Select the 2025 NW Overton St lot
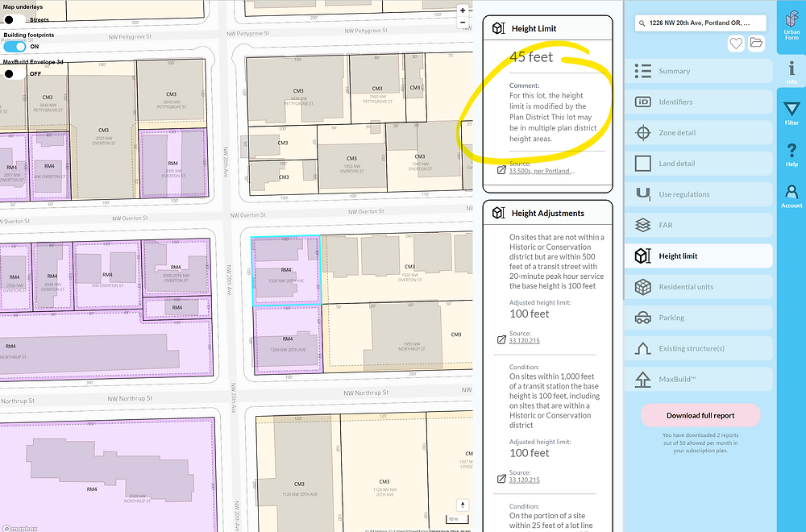The image size is (806, 532). coord(103,131)
